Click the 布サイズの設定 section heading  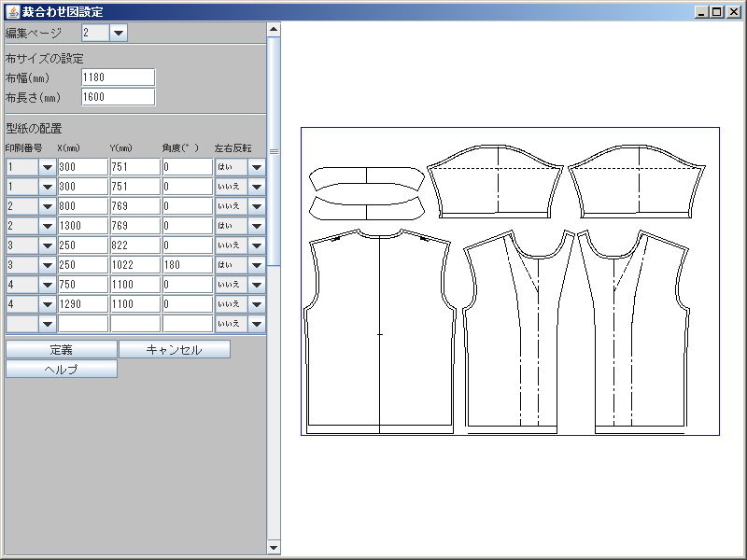(x=44, y=59)
